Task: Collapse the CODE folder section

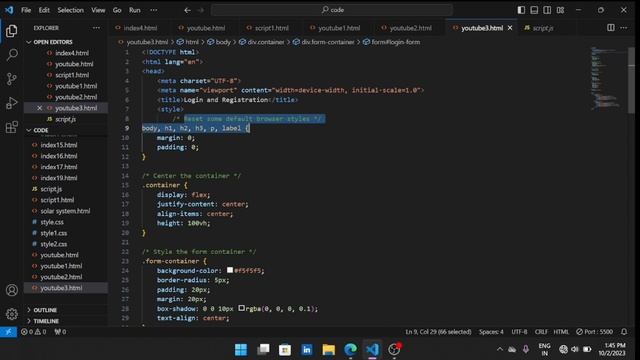Action: [41, 130]
